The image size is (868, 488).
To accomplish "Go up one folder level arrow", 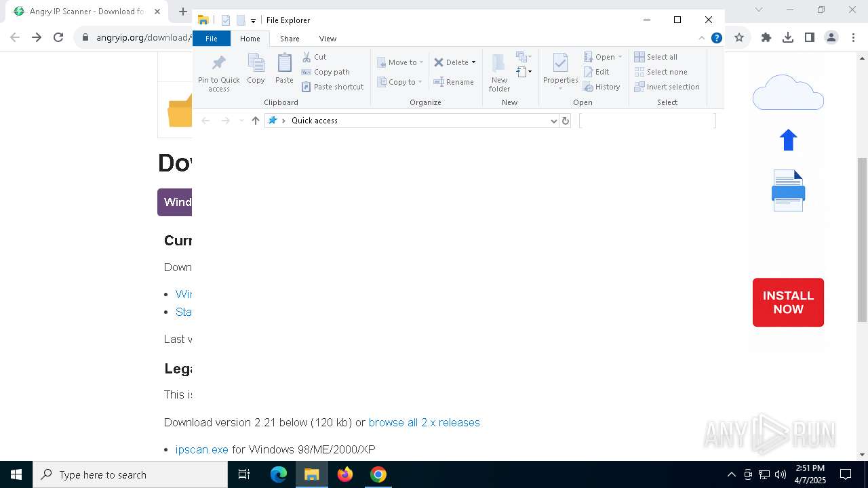I will tap(256, 121).
